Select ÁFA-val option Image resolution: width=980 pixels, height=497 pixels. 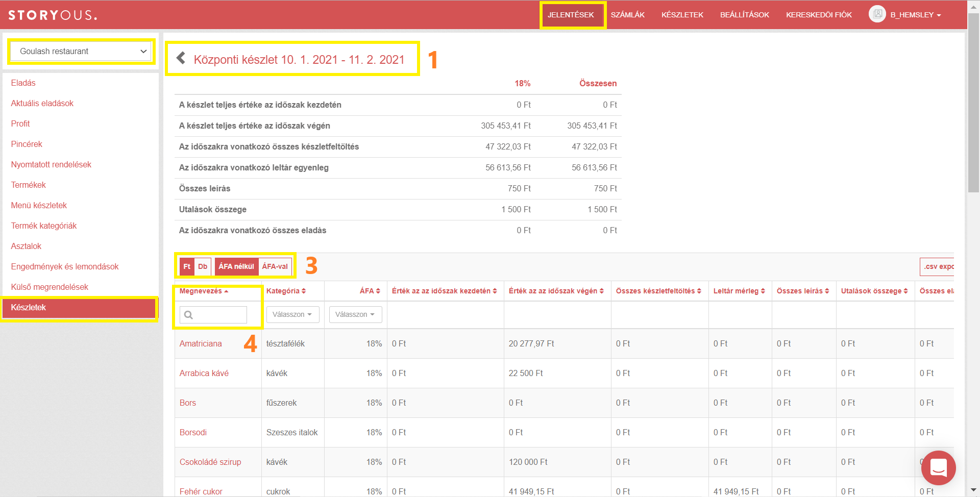[x=275, y=266]
